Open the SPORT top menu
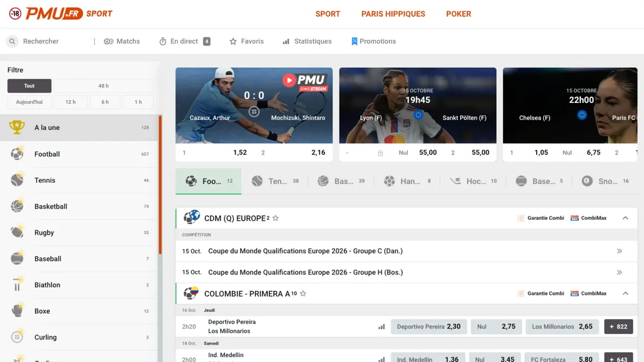The width and height of the screenshot is (644, 362). pyautogui.click(x=328, y=14)
